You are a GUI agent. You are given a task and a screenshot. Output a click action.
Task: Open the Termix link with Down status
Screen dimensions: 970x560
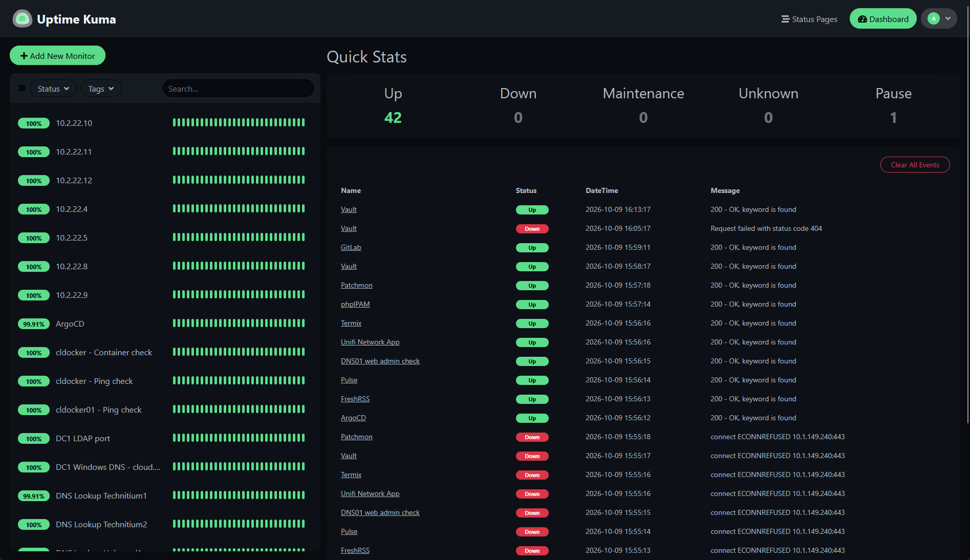click(x=351, y=475)
